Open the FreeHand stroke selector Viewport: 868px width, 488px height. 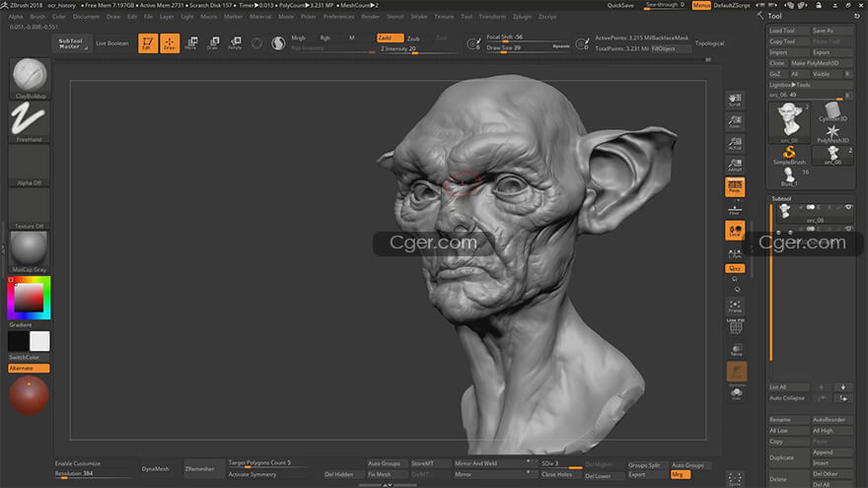click(x=30, y=121)
